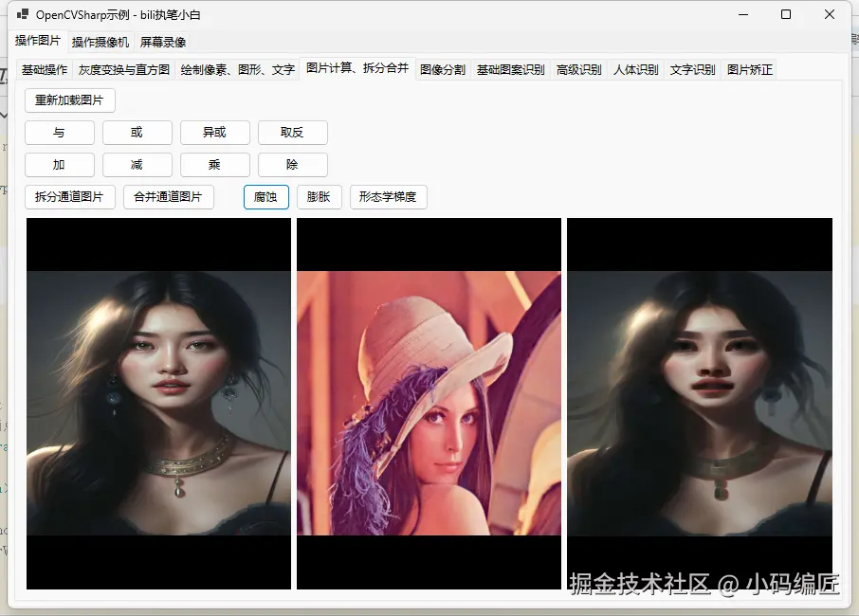Viewport: 859px width, 616px height.
Task: Apply the 异或 (XOR) operation
Action: pos(214,133)
